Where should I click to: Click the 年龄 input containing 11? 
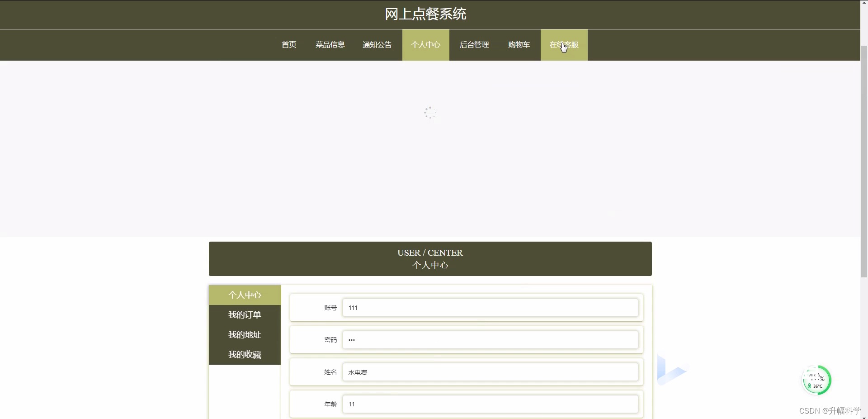[x=490, y=404]
